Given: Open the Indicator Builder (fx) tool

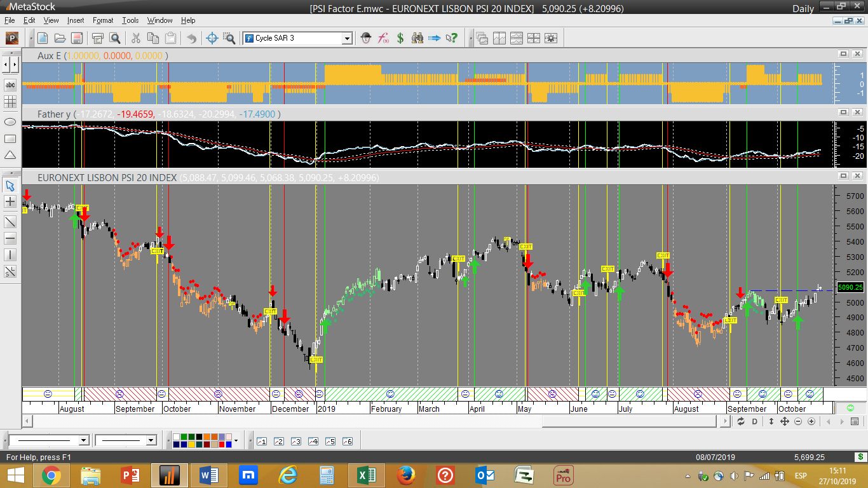Looking at the screenshot, I should click(x=383, y=38).
